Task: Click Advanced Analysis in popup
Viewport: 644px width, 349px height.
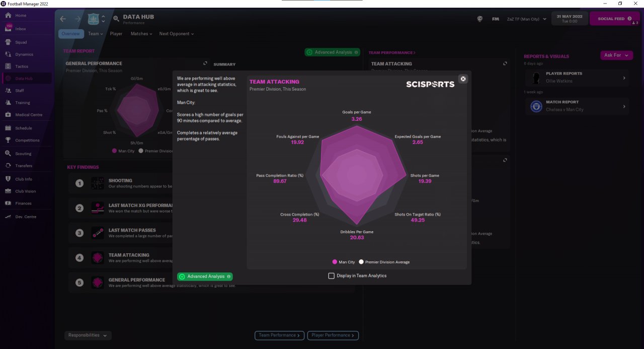Action: (x=205, y=276)
